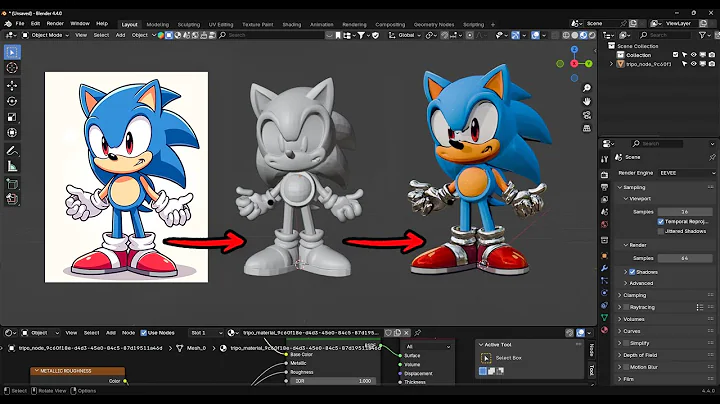The image size is (720, 404).
Task: Open the Tool properties tab icon
Action: [x=604, y=159]
